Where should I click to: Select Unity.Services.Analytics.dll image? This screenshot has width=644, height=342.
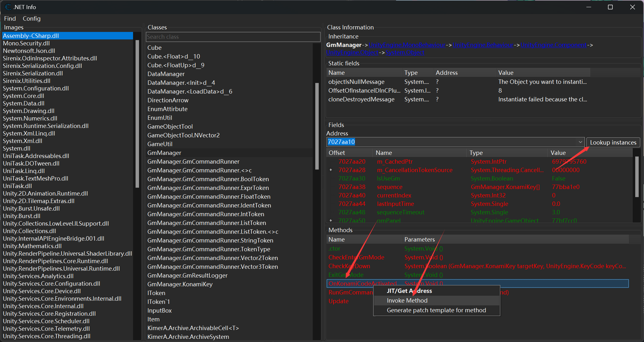pos(38,276)
